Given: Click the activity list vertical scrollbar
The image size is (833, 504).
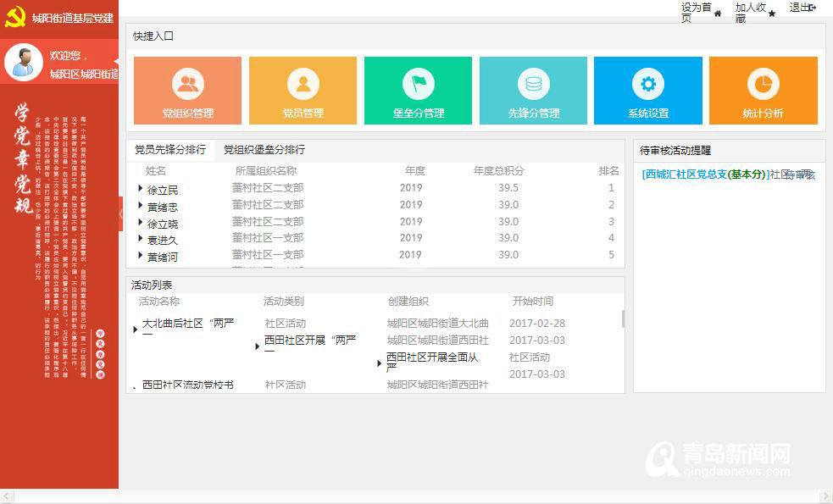Looking at the screenshot, I should [623, 318].
